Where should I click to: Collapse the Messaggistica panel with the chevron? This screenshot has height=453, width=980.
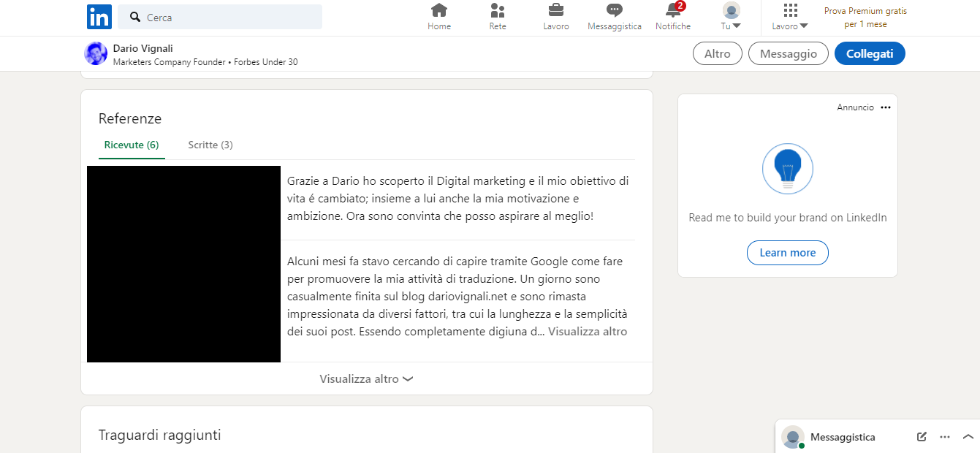pyautogui.click(x=967, y=436)
